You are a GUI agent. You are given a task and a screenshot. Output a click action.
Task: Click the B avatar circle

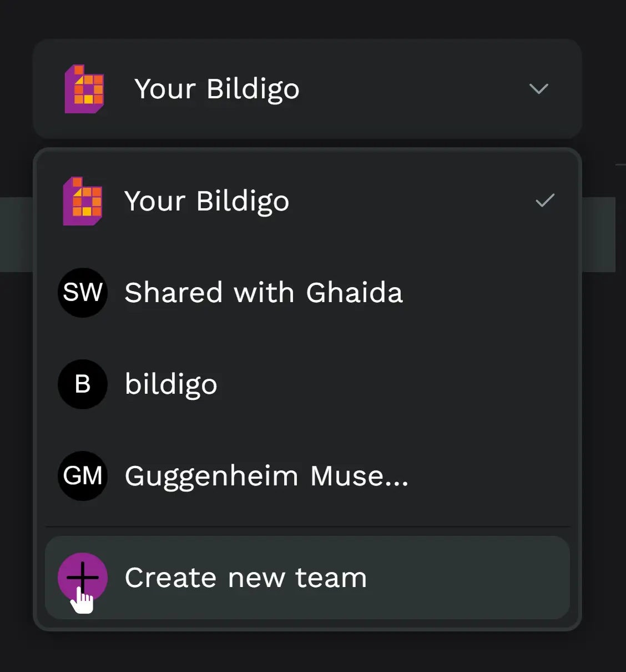tap(83, 384)
